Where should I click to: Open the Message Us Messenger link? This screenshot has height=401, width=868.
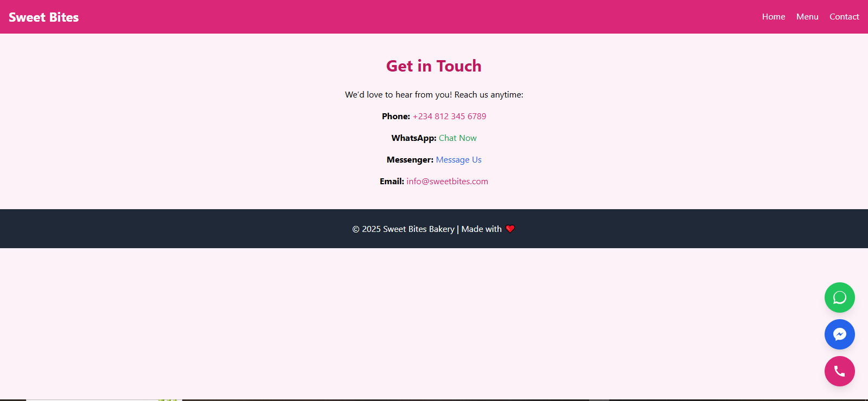pos(458,160)
